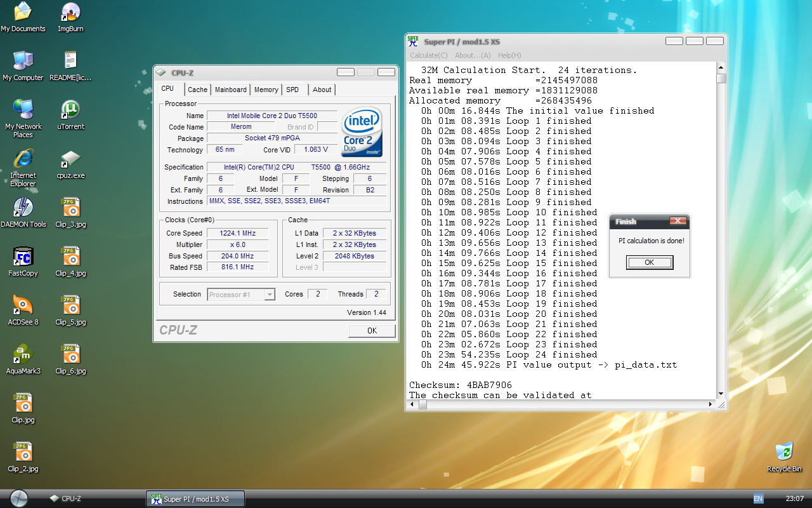
Task: Click the Intel Core 2 Duo logo
Action: coord(362,132)
